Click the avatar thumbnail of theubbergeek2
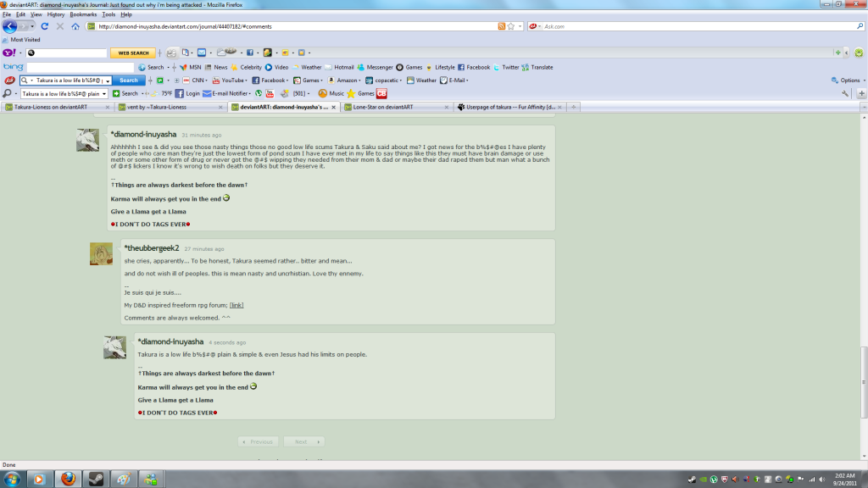The height and width of the screenshot is (488, 868). pyautogui.click(x=101, y=254)
